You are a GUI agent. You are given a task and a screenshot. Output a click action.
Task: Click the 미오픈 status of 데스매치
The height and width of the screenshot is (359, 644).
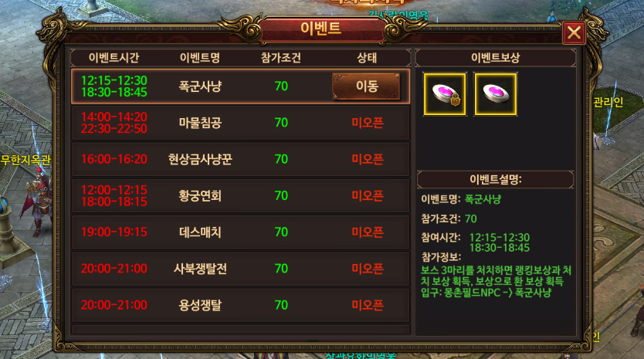click(368, 232)
